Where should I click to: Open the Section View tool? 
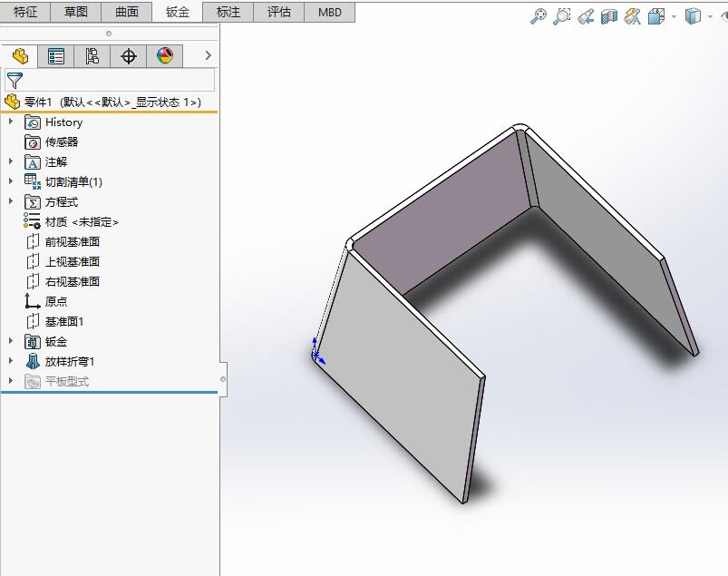(x=609, y=15)
